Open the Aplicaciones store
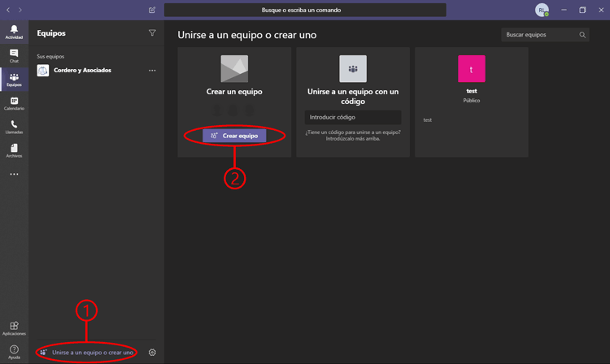The width and height of the screenshot is (610, 364). pyautogui.click(x=14, y=328)
